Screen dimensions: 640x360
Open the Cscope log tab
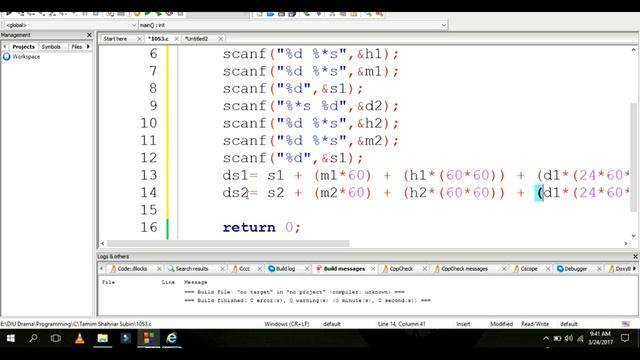pos(529,269)
